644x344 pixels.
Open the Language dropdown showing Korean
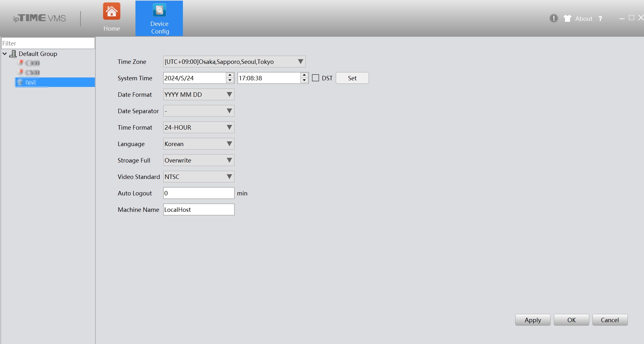pos(199,144)
